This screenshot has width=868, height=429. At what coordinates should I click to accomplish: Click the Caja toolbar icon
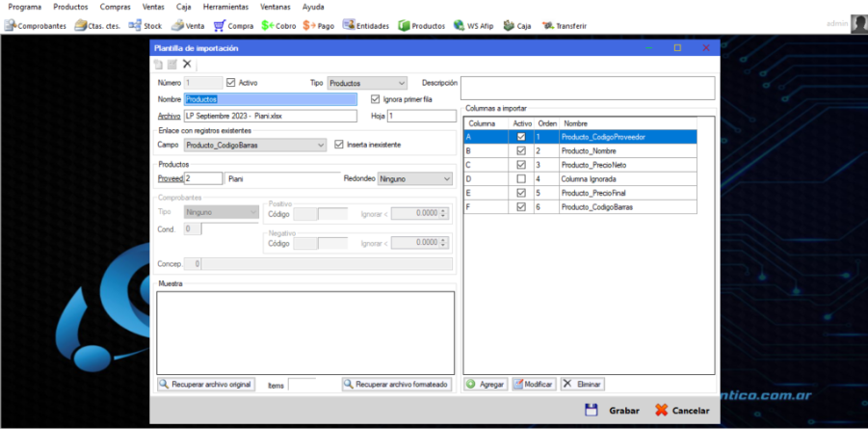point(518,26)
